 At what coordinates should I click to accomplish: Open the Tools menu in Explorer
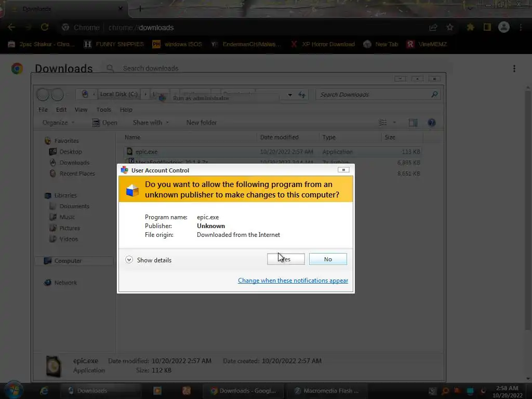(104, 110)
